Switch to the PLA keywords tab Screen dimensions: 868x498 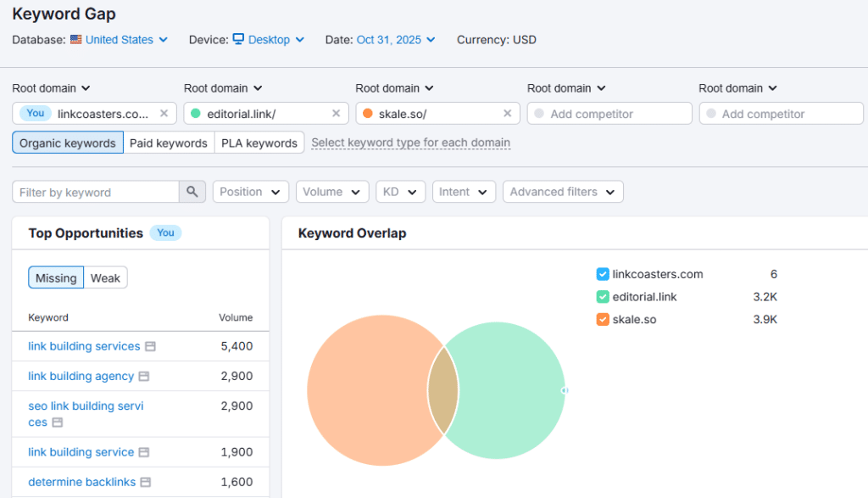click(259, 143)
